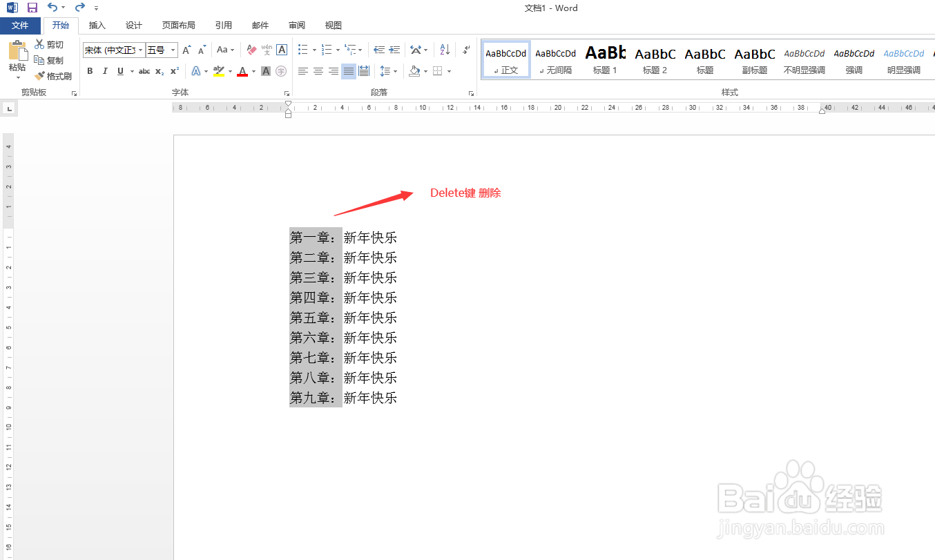Click the Copy (复制) button
The image size is (935, 560).
(x=49, y=60)
